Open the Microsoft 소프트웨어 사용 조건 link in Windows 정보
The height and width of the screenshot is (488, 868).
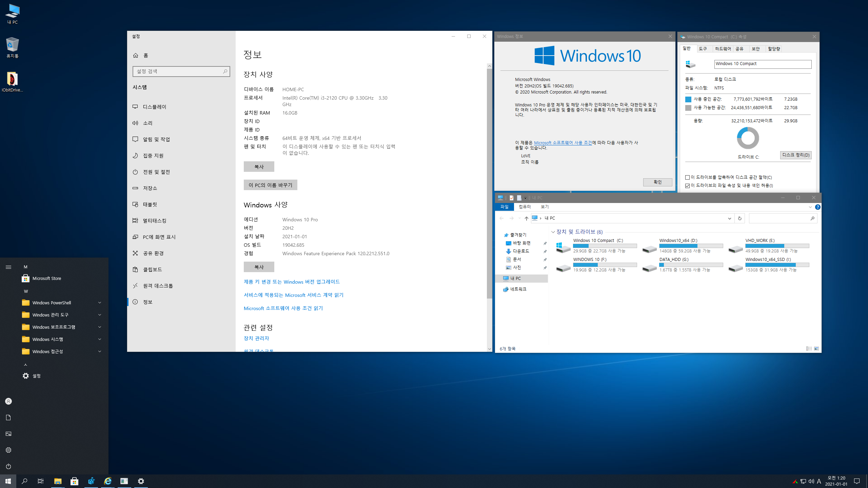(x=563, y=143)
